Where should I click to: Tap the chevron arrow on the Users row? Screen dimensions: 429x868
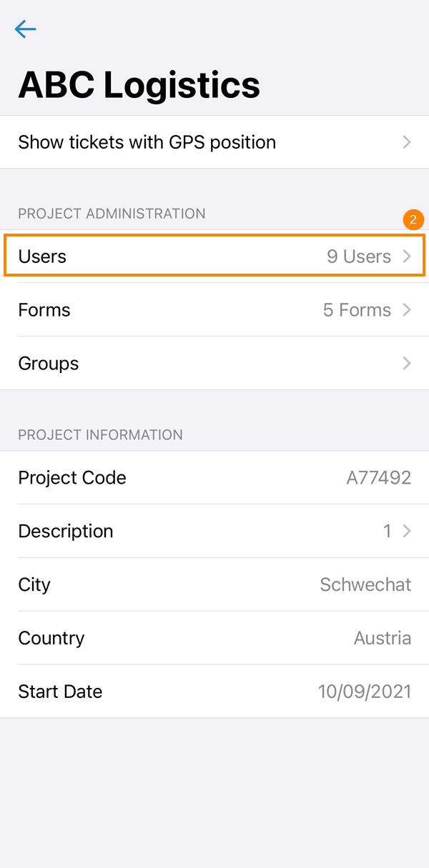pos(407,256)
